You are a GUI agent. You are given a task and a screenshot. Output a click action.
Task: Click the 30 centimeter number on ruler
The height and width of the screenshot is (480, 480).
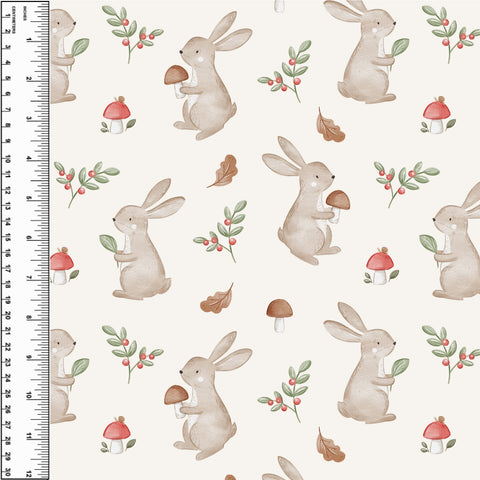[x=7, y=472]
